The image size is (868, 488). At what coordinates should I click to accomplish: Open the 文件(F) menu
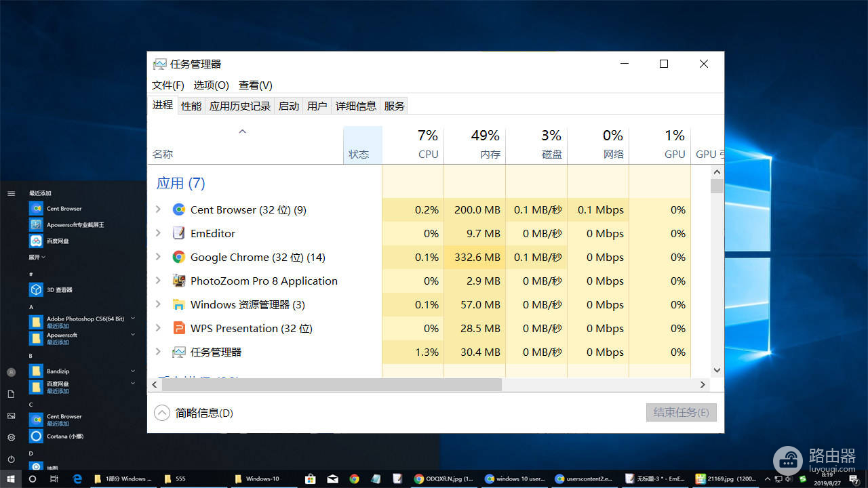(168, 85)
